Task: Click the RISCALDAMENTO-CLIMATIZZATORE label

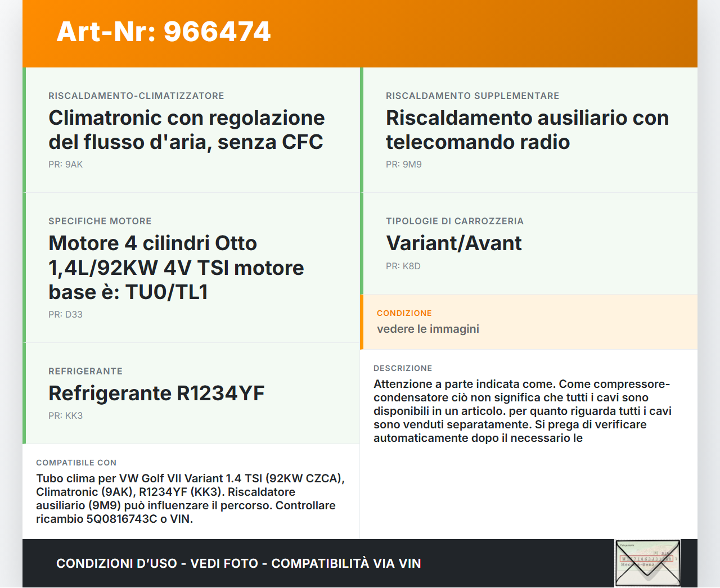Action: 136,96
